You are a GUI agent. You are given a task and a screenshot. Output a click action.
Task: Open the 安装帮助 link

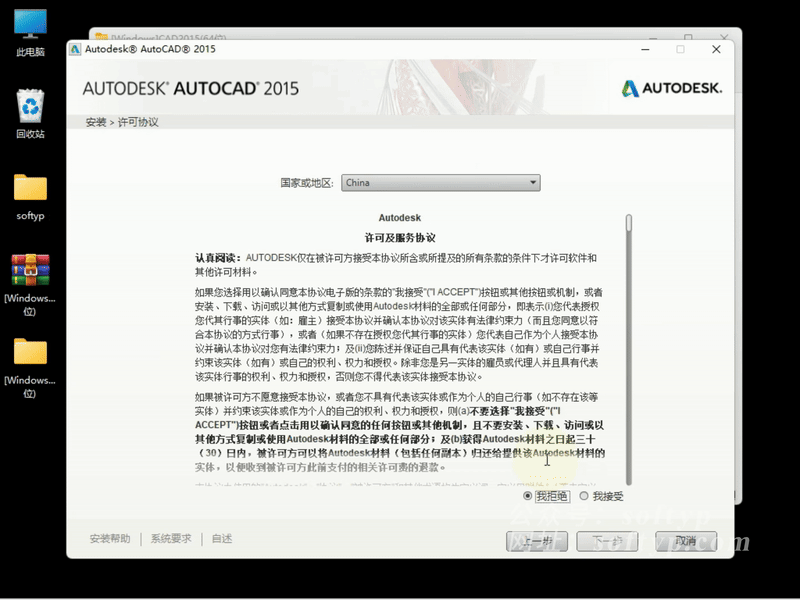pos(110,539)
